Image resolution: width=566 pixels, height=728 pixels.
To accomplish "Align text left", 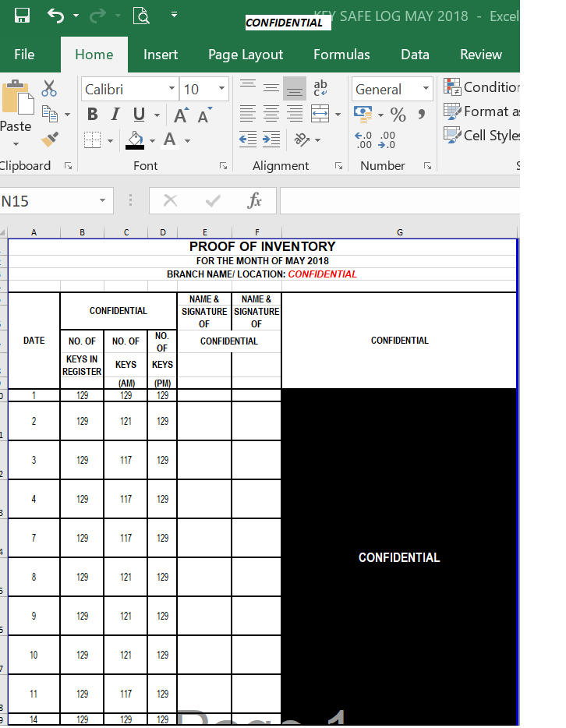I will pyautogui.click(x=247, y=114).
